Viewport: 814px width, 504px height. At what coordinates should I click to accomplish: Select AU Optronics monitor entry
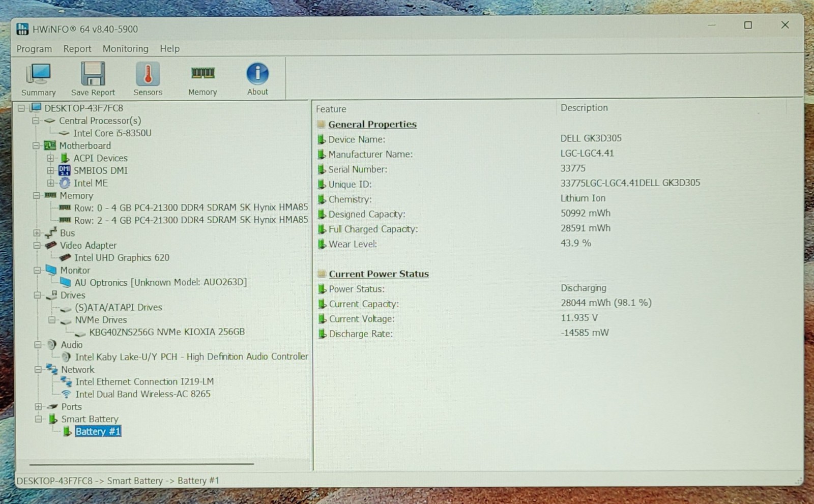(x=161, y=282)
